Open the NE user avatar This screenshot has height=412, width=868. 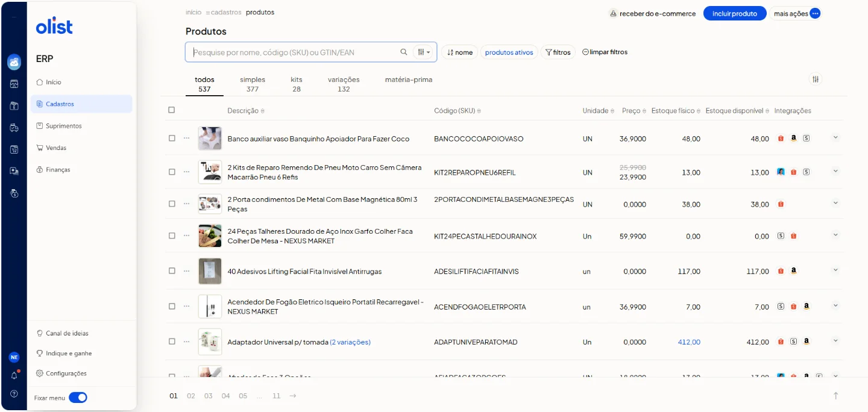tap(14, 357)
